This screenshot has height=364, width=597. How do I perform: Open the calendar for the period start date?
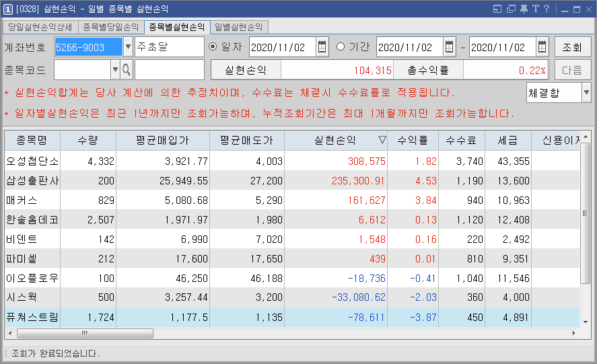tap(450, 47)
